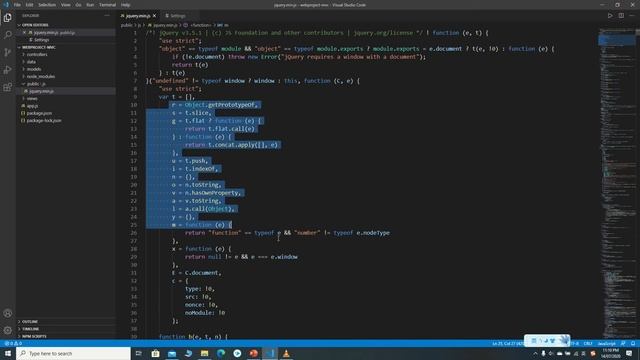Expand the models folder
This screenshot has height=360, width=640.
34,69
